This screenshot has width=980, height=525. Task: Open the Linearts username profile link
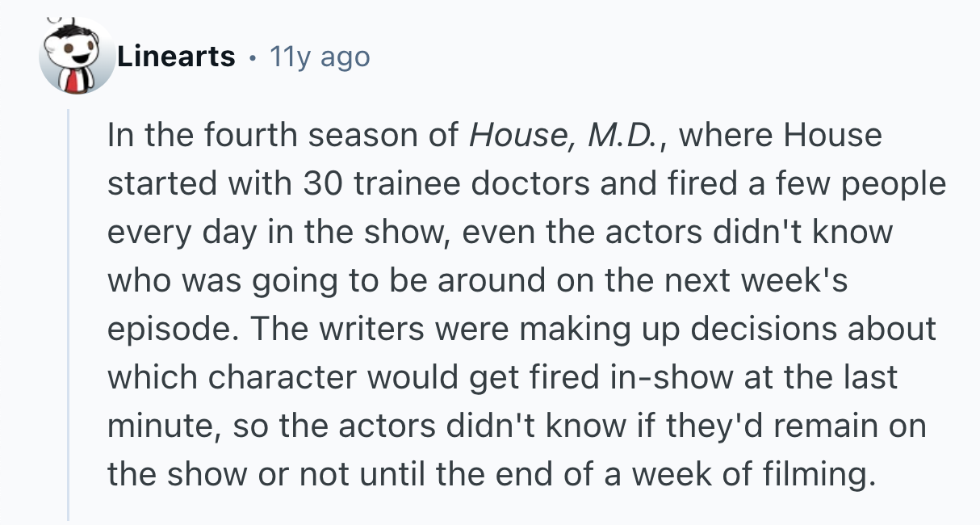click(176, 57)
